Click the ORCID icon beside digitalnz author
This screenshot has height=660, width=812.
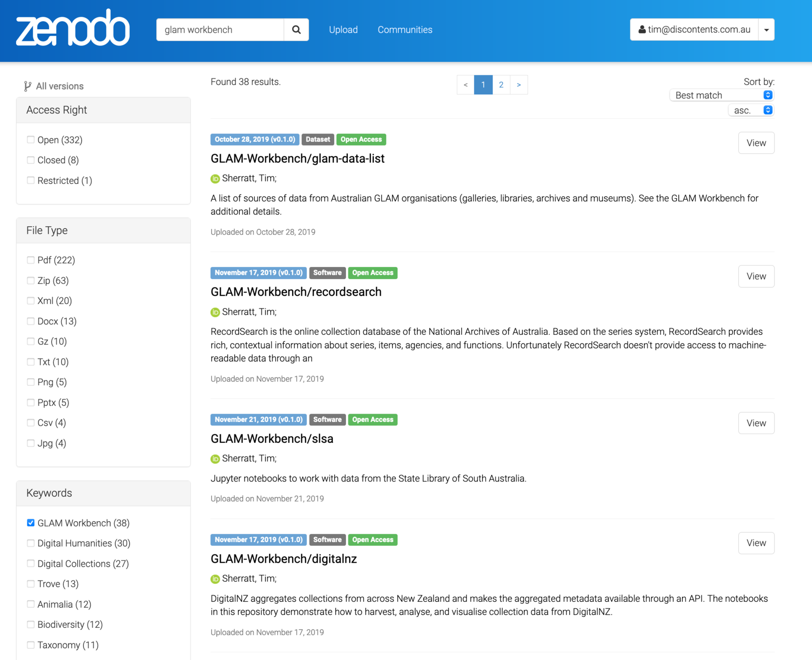(215, 579)
